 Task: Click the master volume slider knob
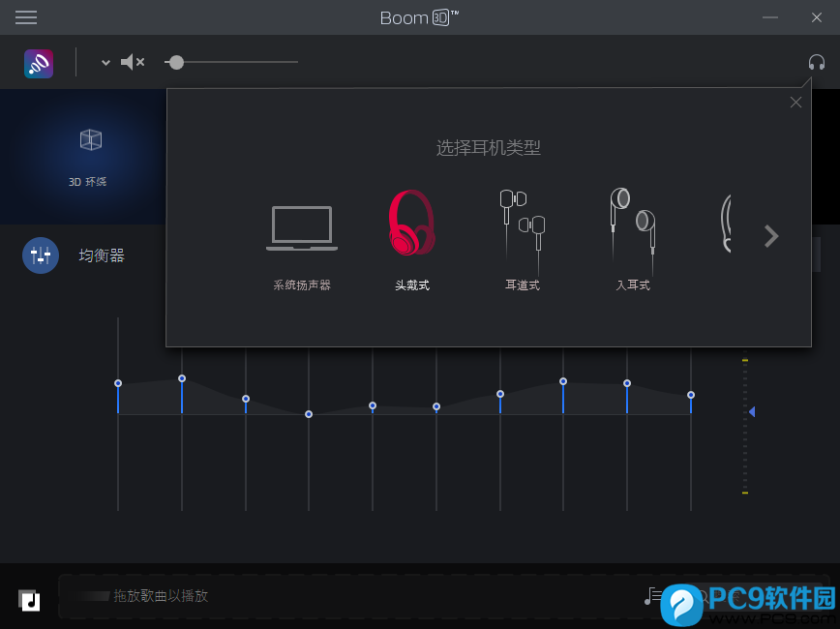point(175,62)
